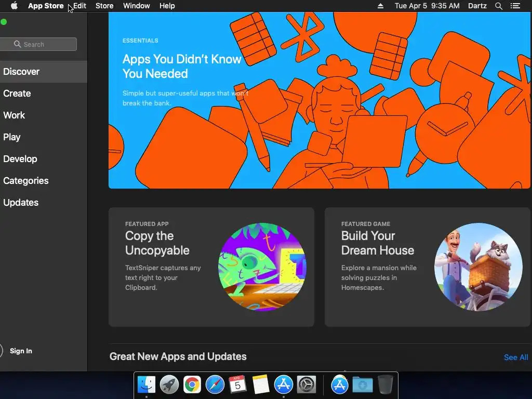Click Sign In at sidebar bottom
This screenshot has width=532, height=399.
(21, 351)
